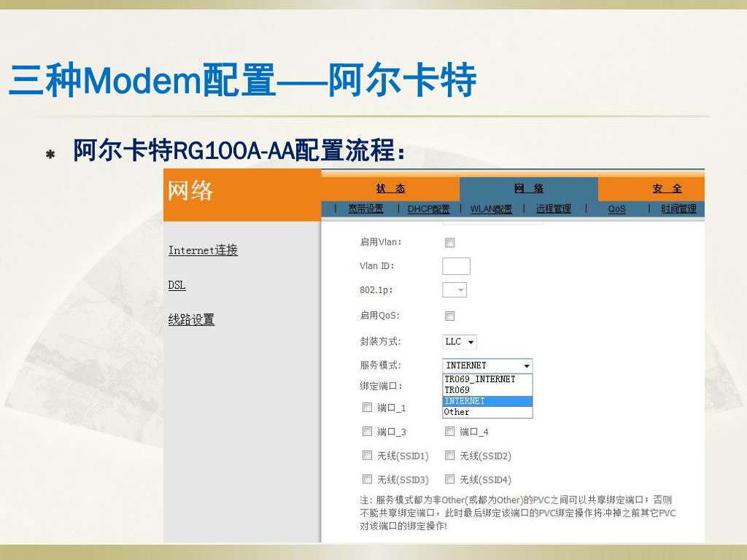Viewport: 747px width, 560px height.
Task: Open DHCP配置 submenu
Action: [428, 209]
